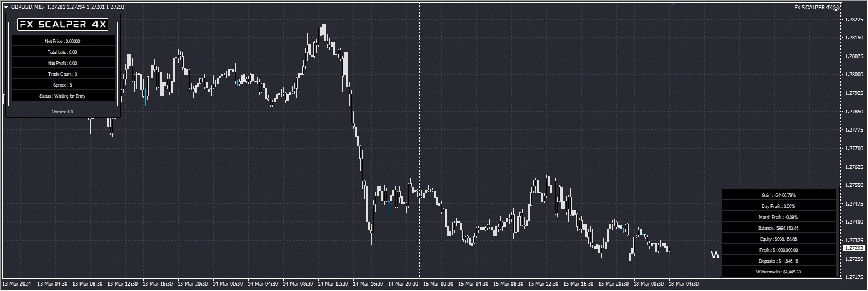
Task: Click the 1.28150 price axis label
Action: coord(854,38)
